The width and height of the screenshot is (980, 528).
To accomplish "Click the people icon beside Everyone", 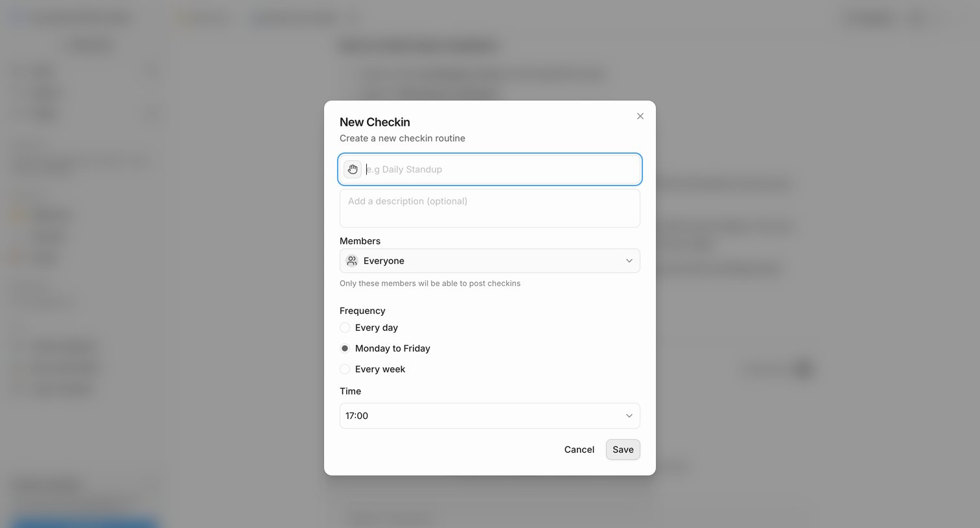I will [352, 261].
